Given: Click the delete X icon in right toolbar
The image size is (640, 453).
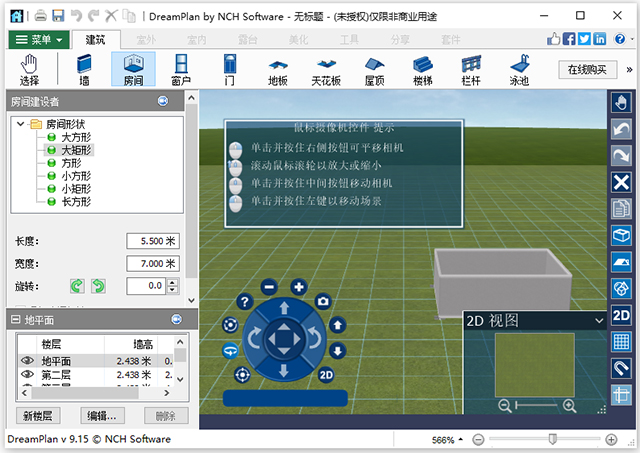Looking at the screenshot, I should [620, 182].
